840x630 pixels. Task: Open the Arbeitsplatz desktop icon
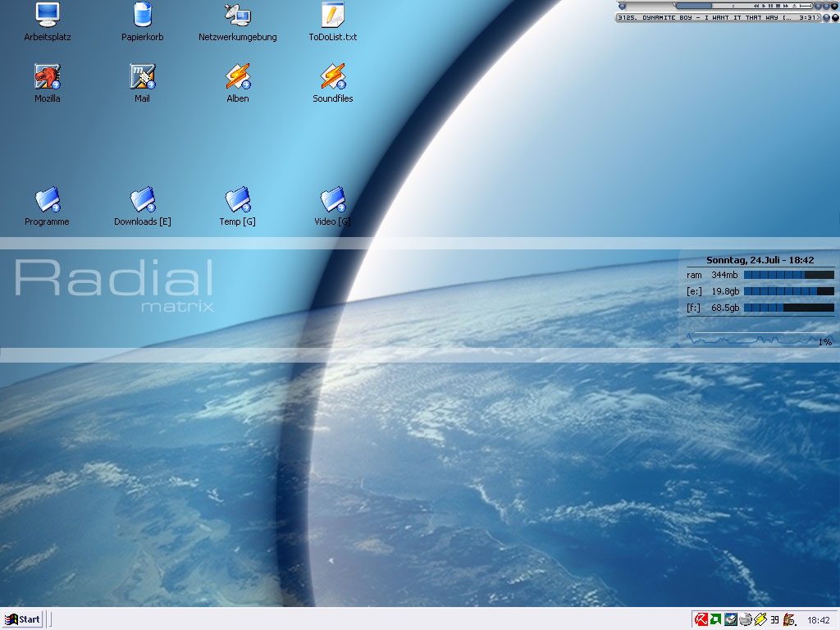click(47, 21)
